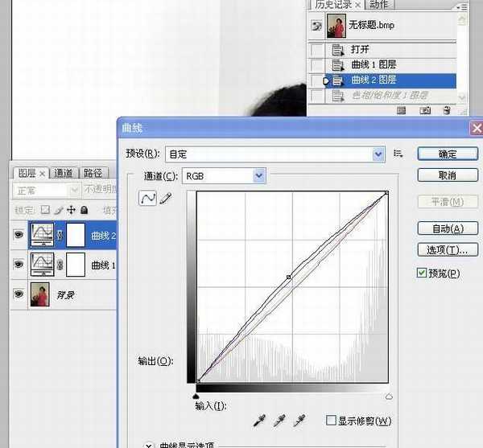Pick the white point eyedropper
483x448 pixels.
click(299, 420)
